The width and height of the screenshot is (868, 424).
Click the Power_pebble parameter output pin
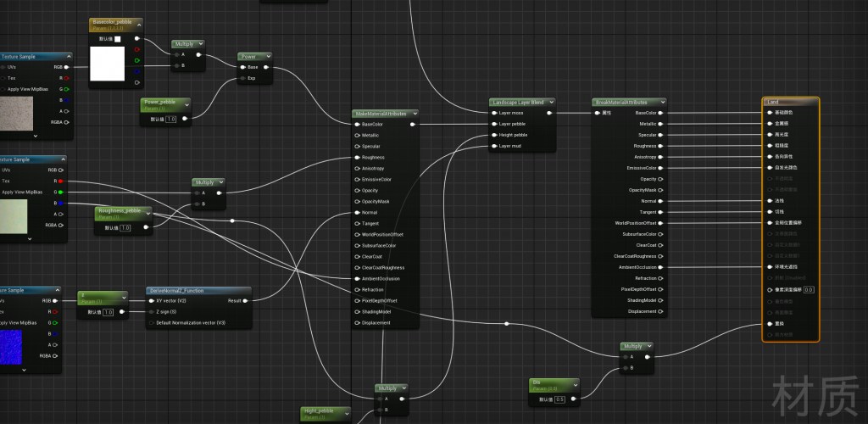[184, 119]
